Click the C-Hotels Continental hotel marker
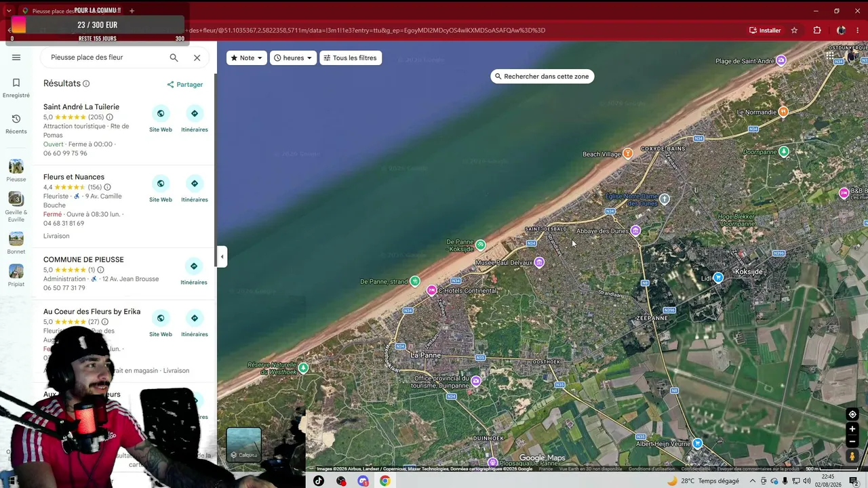Image resolution: width=868 pixels, height=488 pixels. [x=431, y=291]
